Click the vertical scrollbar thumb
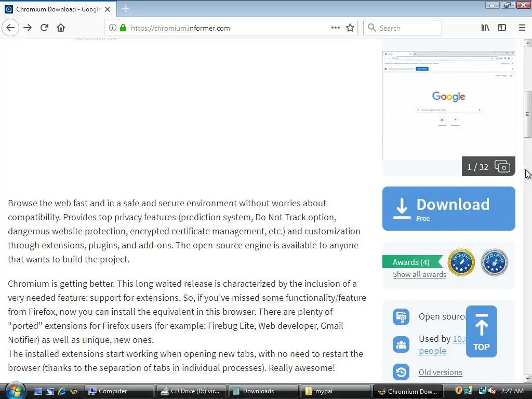Image resolution: width=532 pixels, height=399 pixels. (527, 114)
